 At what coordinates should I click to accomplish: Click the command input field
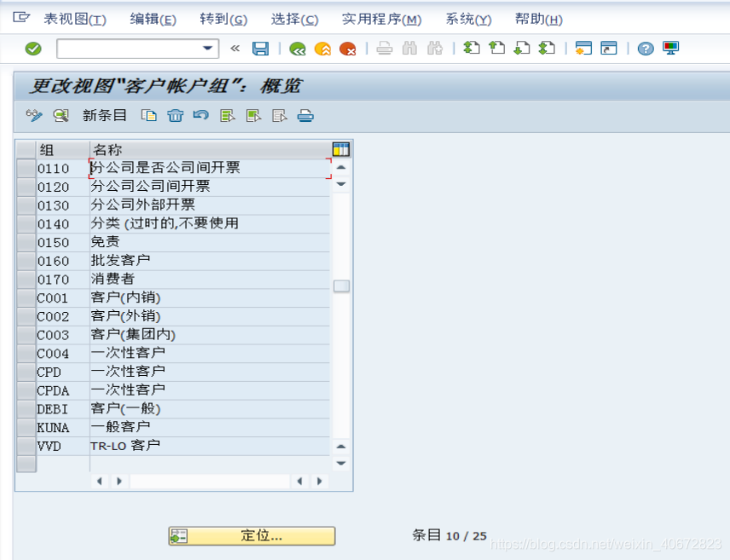pos(138,49)
